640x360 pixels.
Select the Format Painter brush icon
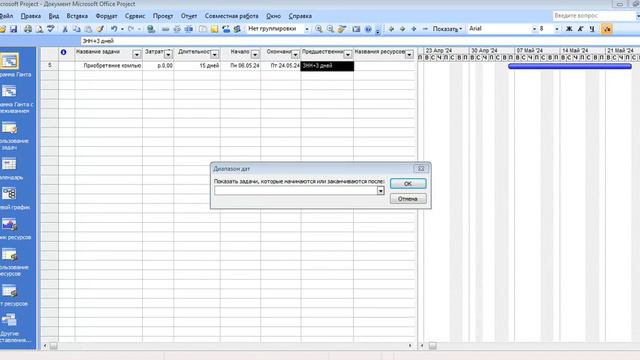[x=100, y=29]
